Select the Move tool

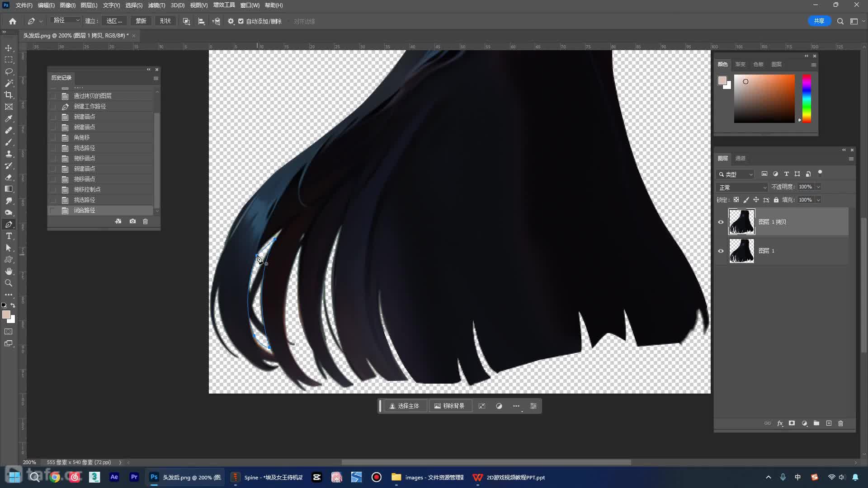[x=9, y=48]
